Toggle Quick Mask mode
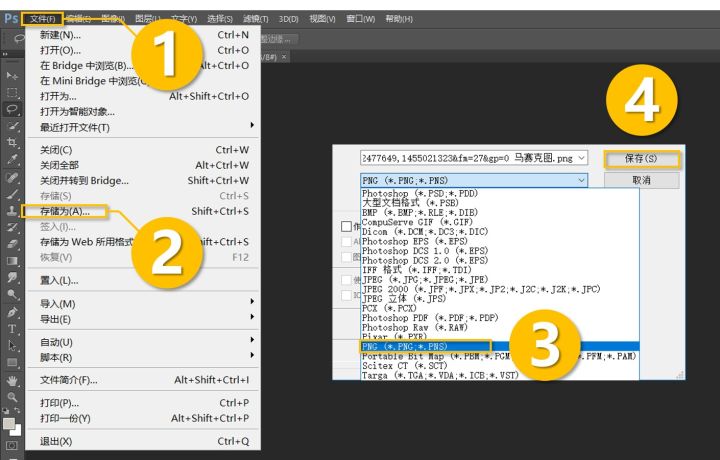 click(12, 445)
